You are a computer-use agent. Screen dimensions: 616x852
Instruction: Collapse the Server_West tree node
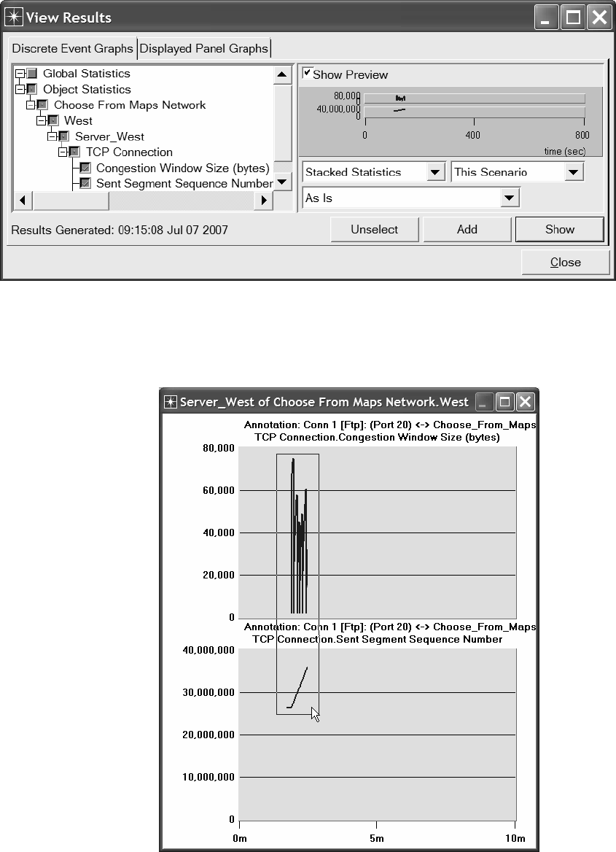(x=52, y=136)
